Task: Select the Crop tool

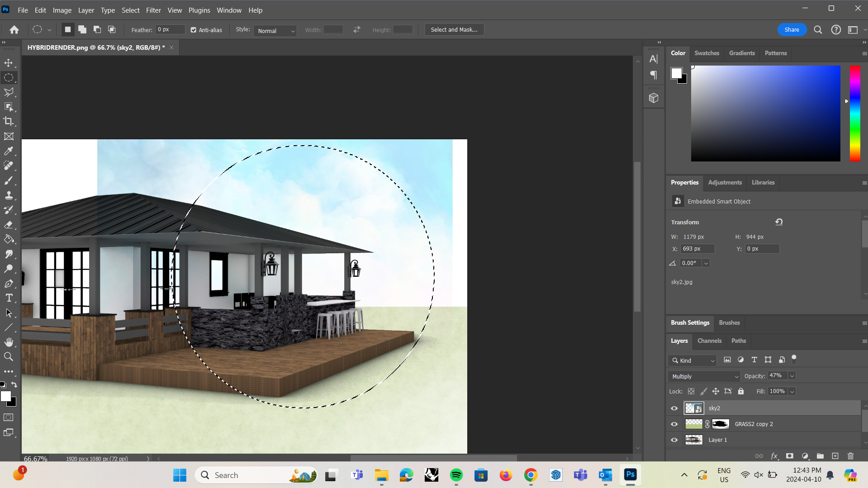Action: (x=9, y=121)
